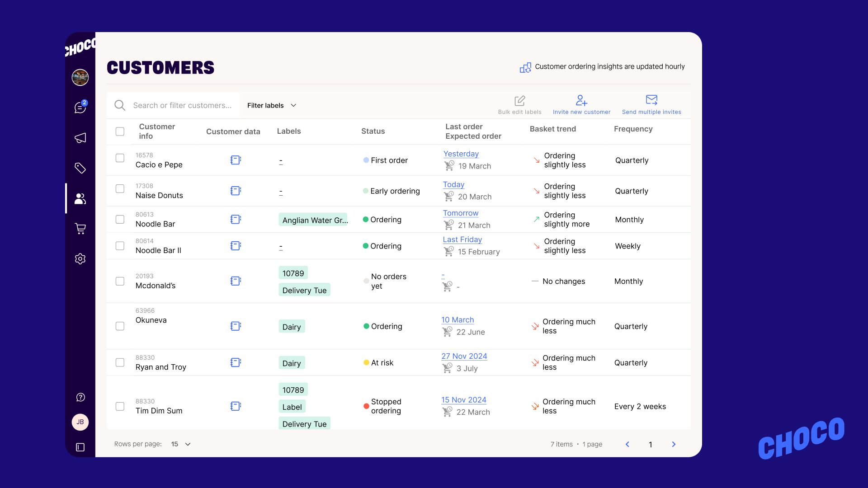Collapse the sidebar panel icon
868x488 pixels.
pos(80,447)
